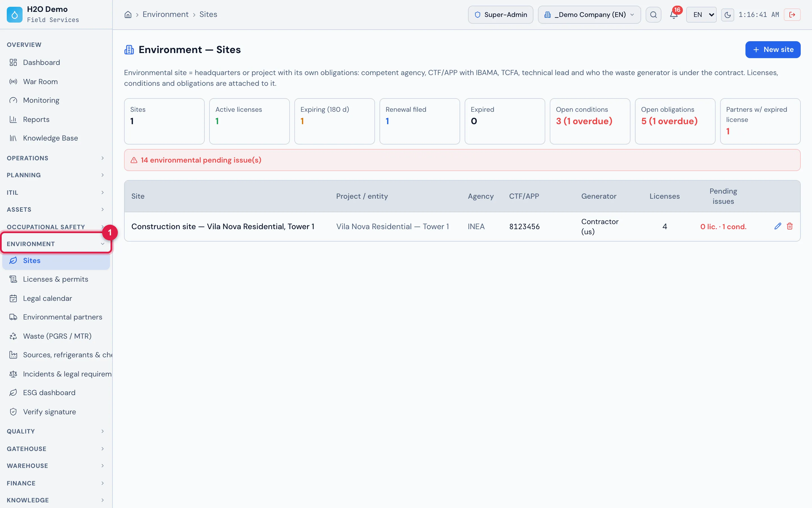
Task: Edit the Vila Nova site row
Action: click(x=778, y=226)
